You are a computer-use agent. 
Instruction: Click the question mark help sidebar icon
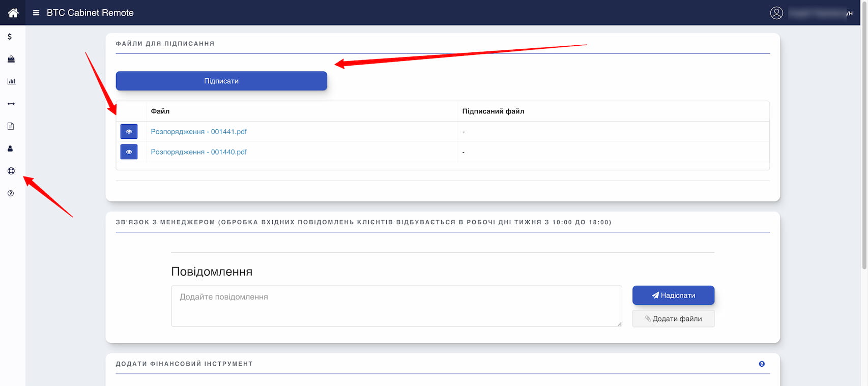coord(11,193)
